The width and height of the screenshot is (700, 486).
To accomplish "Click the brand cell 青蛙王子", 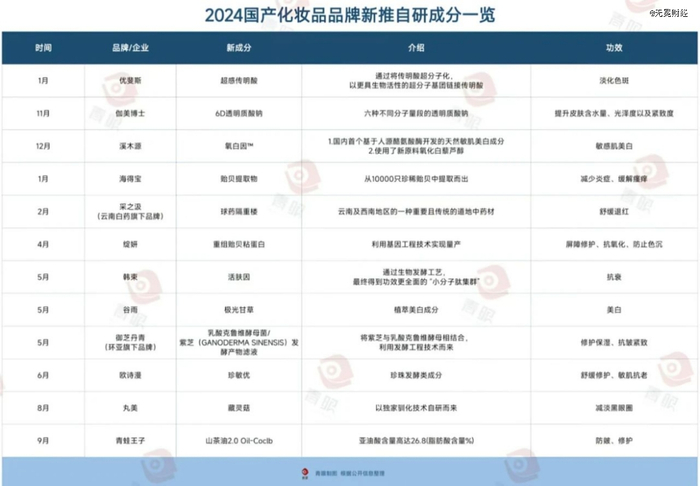I will 130,440.
